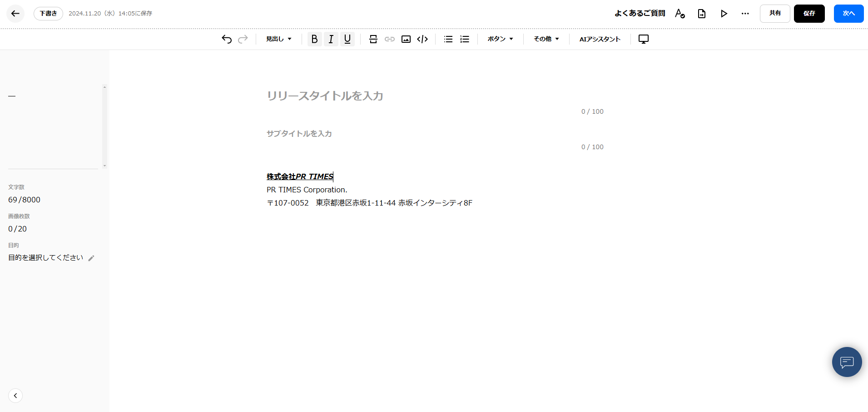Toggle underline formatting
This screenshot has height=412, width=868.
347,39
